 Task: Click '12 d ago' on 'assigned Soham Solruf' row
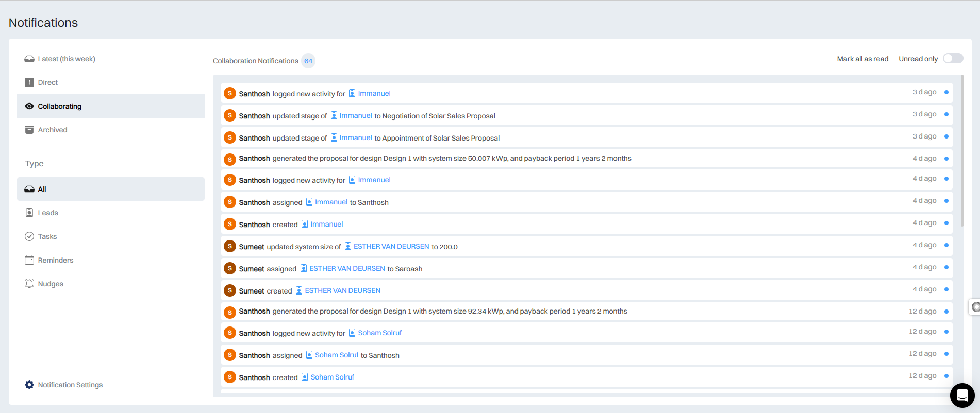(x=923, y=353)
